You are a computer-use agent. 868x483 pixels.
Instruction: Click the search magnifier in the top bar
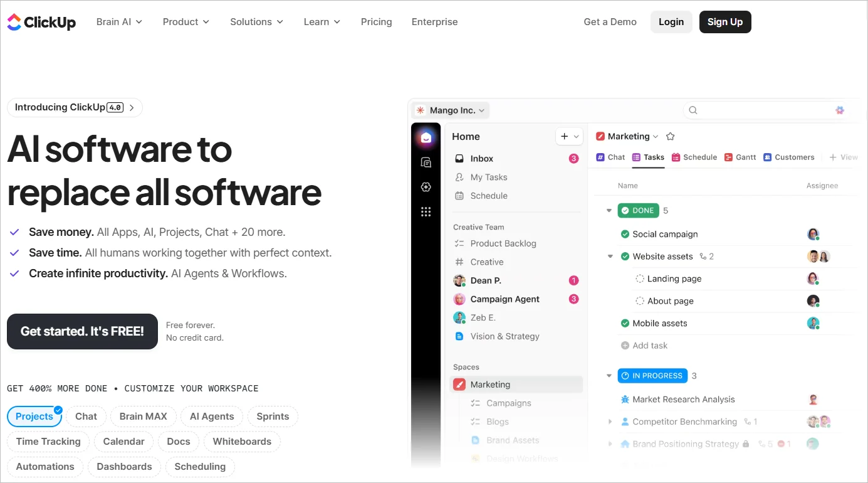693,110
